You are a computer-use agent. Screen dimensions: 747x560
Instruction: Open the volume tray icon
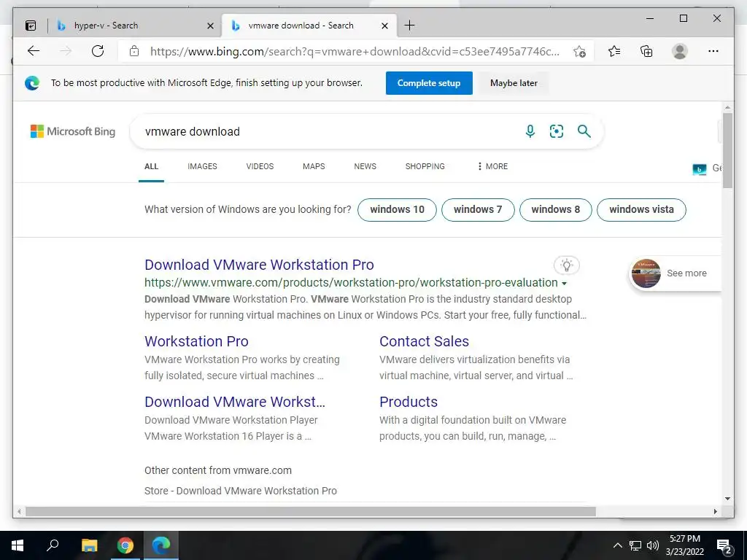point(653,545)
